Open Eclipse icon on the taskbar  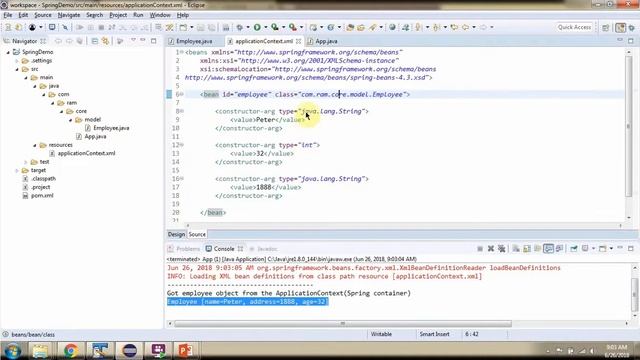(130, 351)
